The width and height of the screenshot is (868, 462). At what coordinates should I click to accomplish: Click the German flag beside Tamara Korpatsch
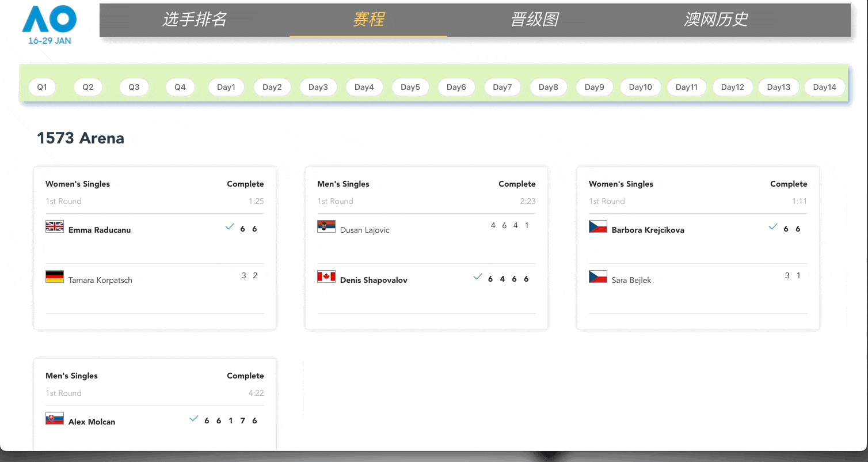pos(55,277)
